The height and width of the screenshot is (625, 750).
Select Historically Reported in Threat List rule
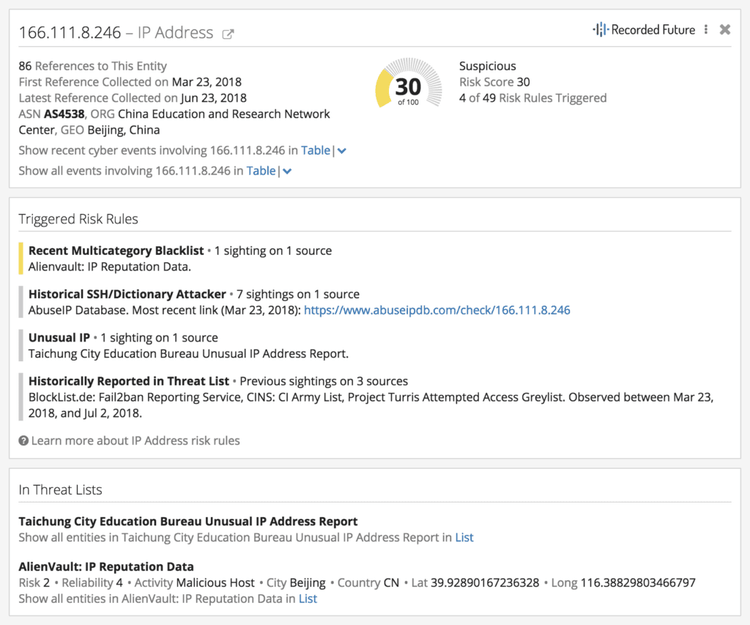click(x=128, y=381)
